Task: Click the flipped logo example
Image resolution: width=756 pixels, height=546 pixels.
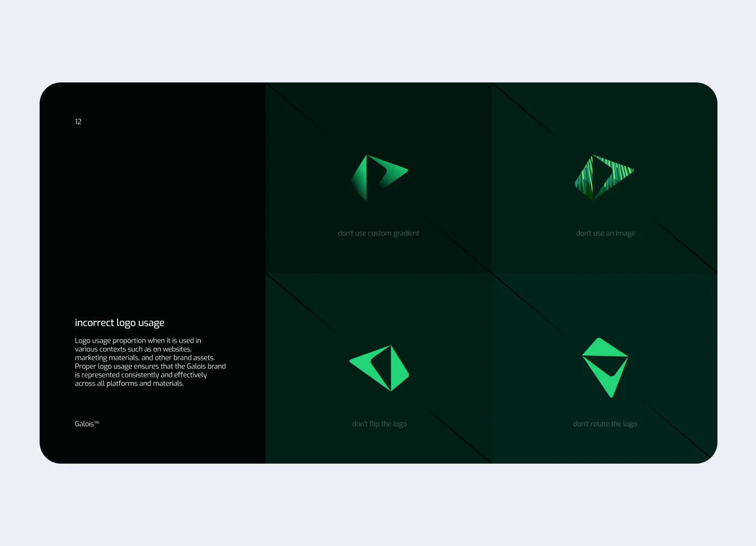Action: click(379, 368)
